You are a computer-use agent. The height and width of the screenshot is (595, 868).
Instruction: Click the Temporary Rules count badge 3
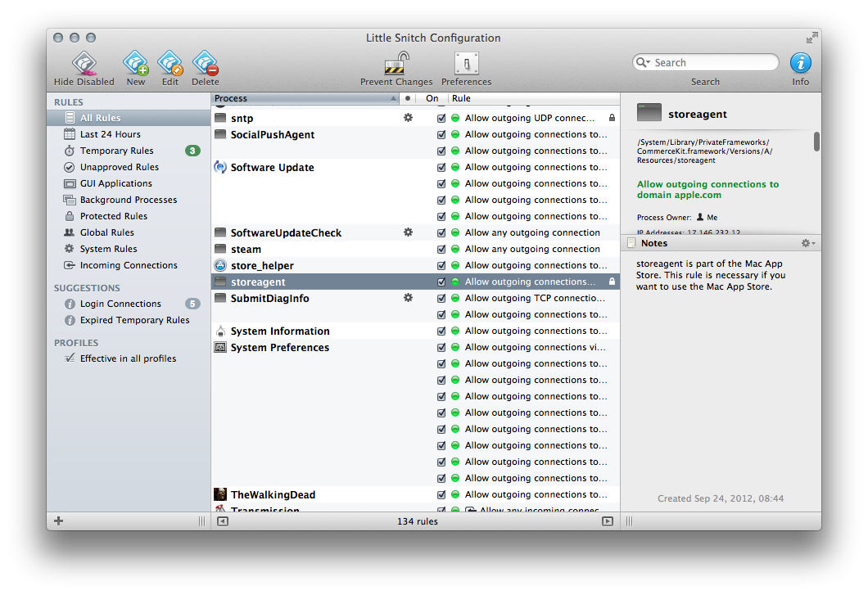coord(192,151)
